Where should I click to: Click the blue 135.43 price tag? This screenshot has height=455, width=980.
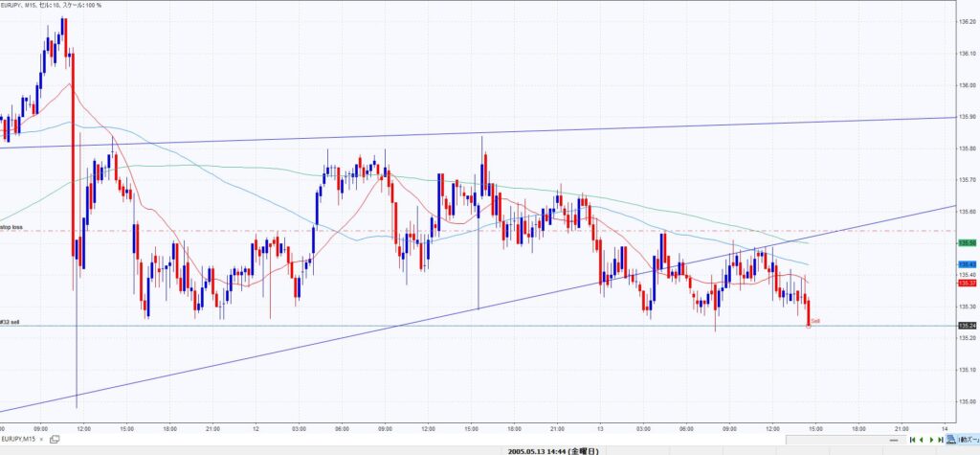click(966, 264)
